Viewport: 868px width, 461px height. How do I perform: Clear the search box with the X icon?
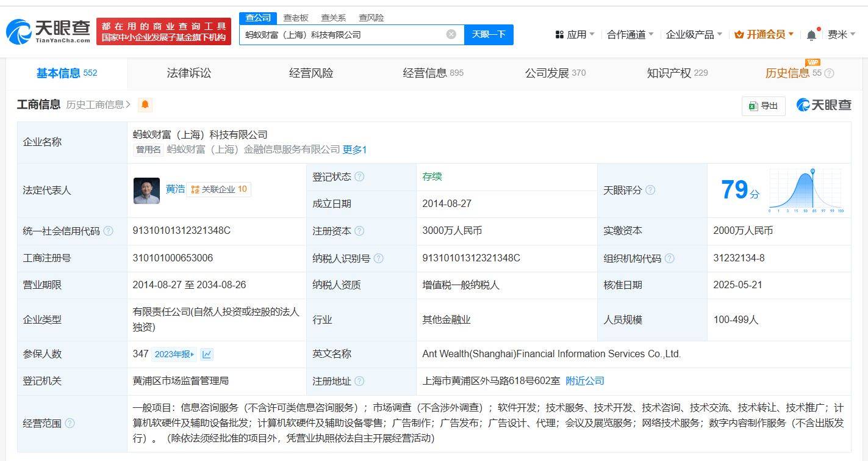pyautogui.click(x=451, y=34)
